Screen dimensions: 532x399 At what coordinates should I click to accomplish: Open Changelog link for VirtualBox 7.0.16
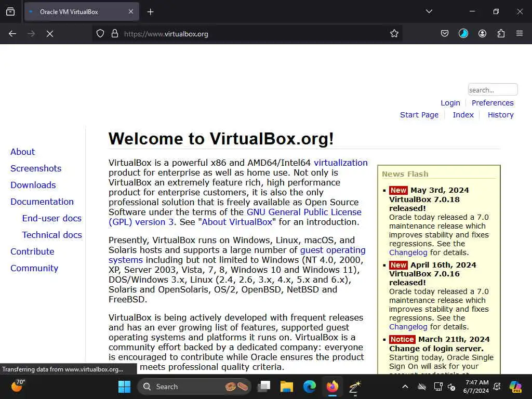coord(408,327)
